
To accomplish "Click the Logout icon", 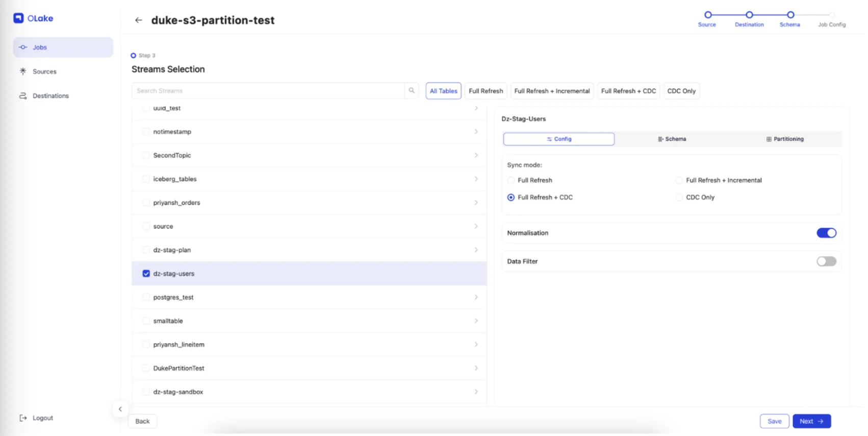I will 23,418.
